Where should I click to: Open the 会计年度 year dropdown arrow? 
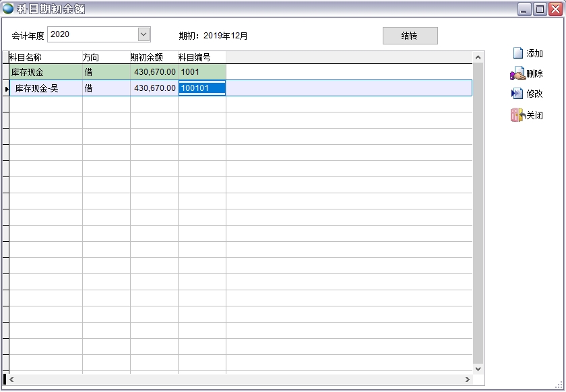point(144,34)
